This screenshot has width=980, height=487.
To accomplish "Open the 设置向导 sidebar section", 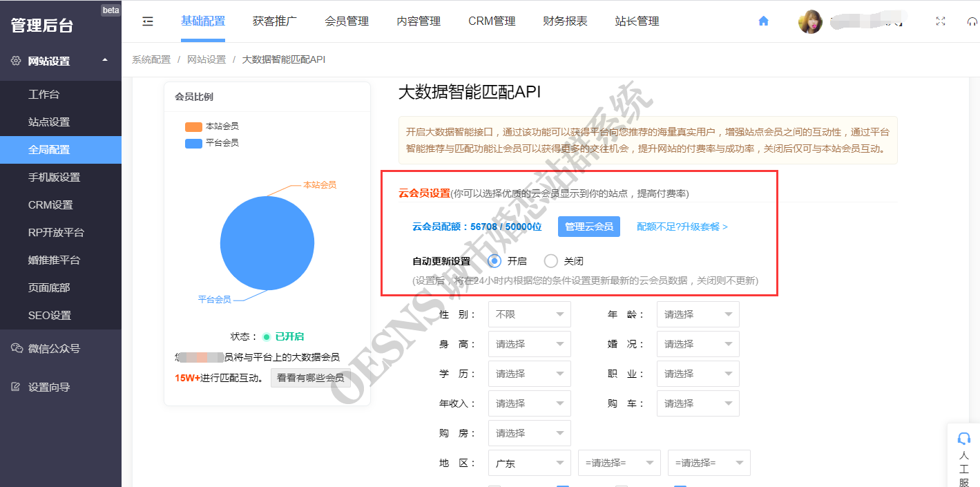I will click(x=61, y=387).
